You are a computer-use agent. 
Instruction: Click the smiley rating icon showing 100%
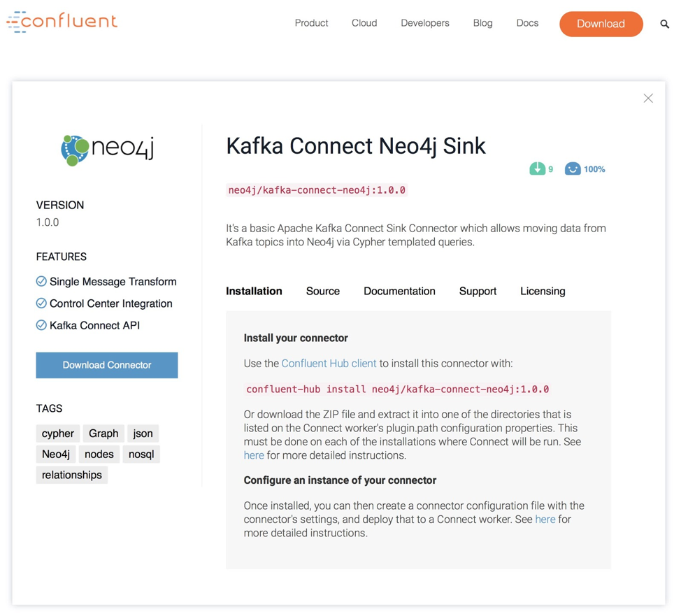click(x=573, y=169)
